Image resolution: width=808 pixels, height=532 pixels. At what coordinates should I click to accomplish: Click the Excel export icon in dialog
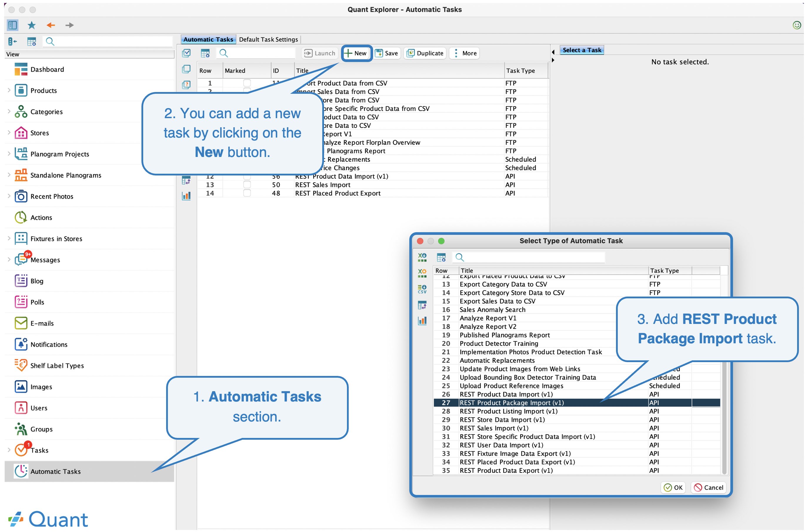(x=422, y=257)
